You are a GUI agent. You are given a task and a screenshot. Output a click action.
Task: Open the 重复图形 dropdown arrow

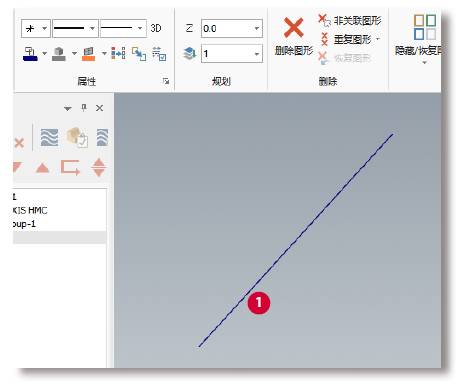[x=378, y=39]
